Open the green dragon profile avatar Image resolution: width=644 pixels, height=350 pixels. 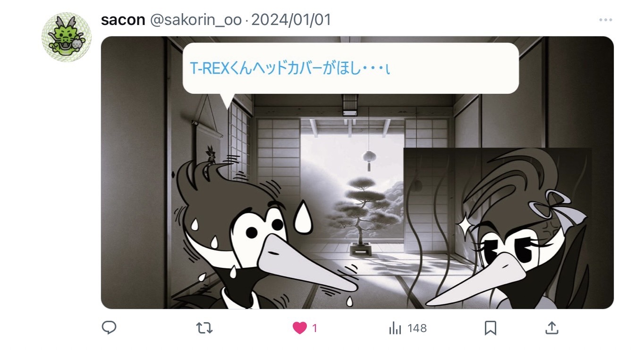pyautogui.click(x=67, y=37)
